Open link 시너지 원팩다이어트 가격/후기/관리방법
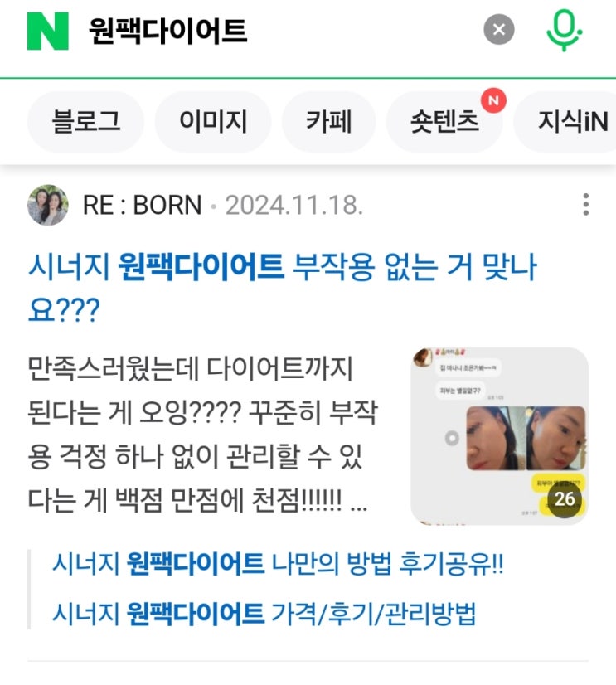616x685 pixels. point(264,614)
